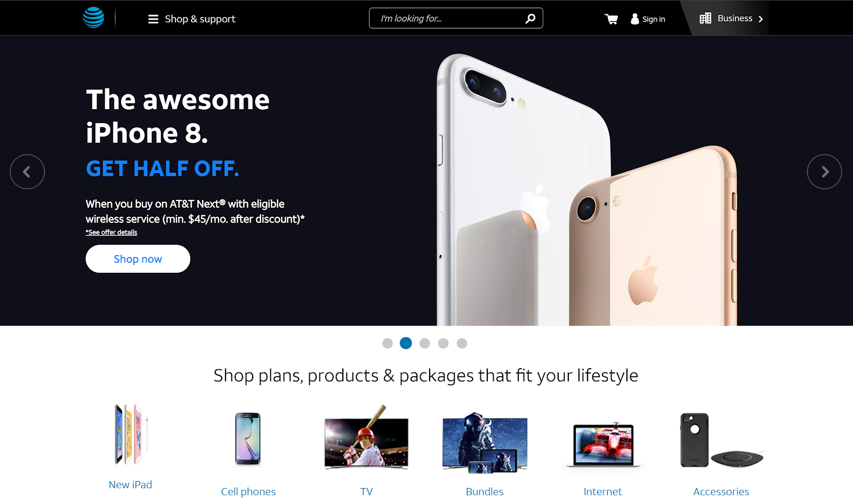Click the Sign in person icon

(635, 19)
